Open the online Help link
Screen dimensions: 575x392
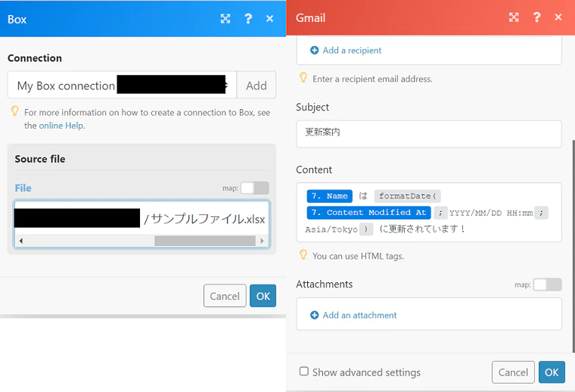click(61, 126)
